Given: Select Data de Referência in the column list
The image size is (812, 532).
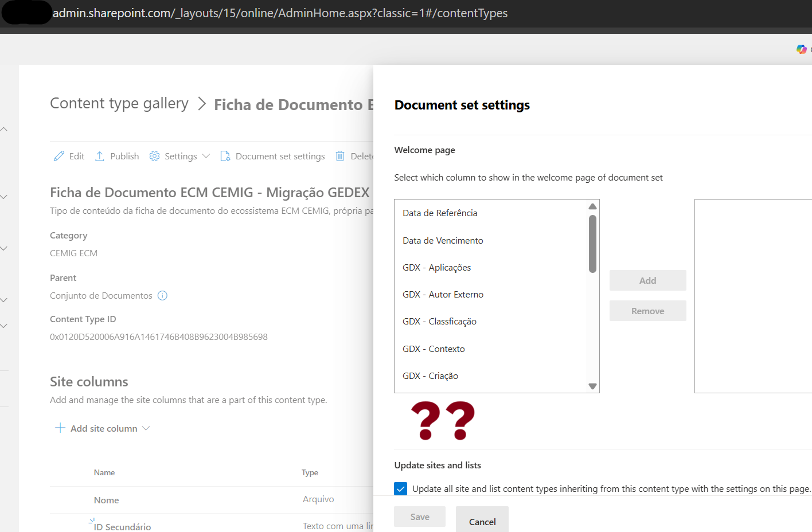Looking at the screenshot, I should pyautogui.click(x=440, y=213).
